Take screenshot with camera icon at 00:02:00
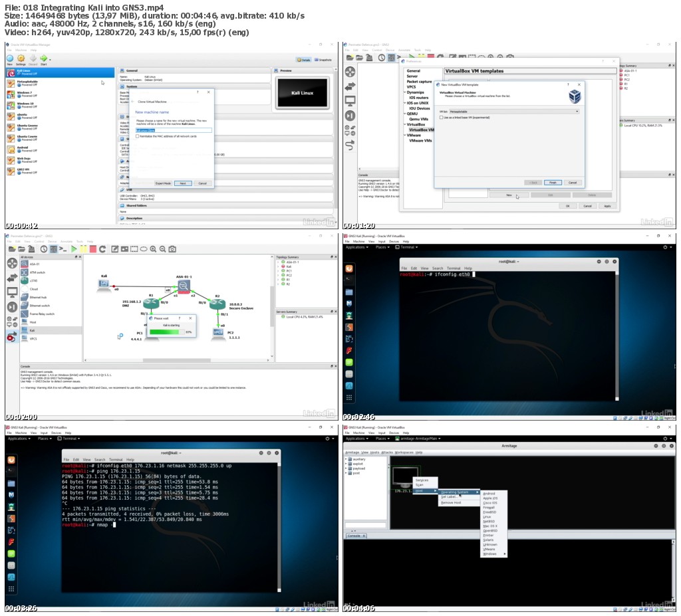Image resolution: width=681 pixels, height=616 pixels. tap(172, 249)
